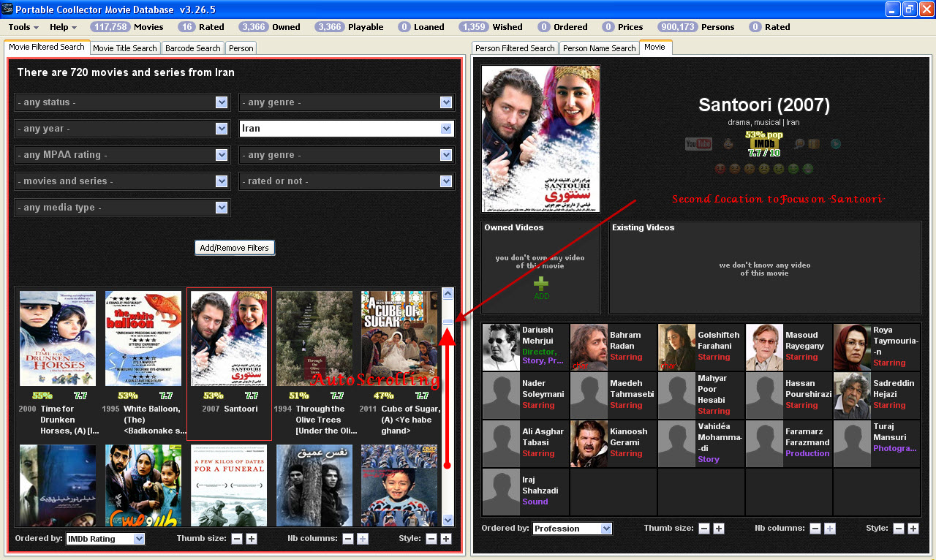Open the 'rated or not' dropdown
This screenshot has width=936, height=560.
[x=347, y=181]
